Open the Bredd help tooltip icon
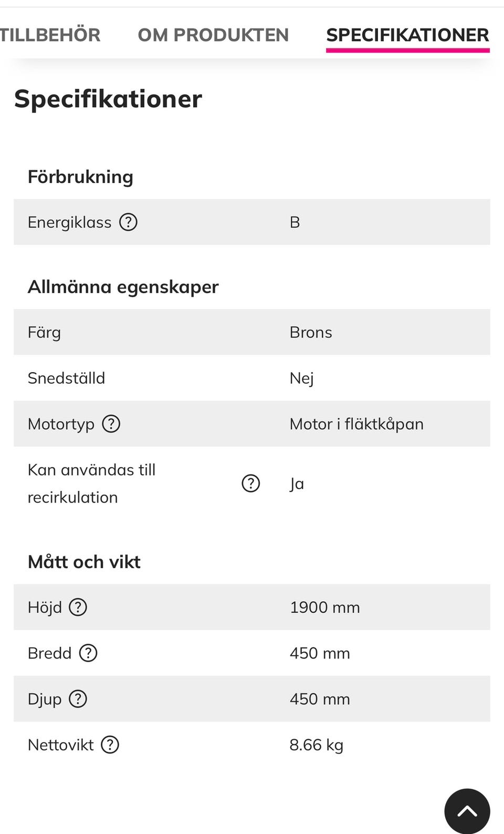Screen dimensions: 504x834 click(88, 653)
